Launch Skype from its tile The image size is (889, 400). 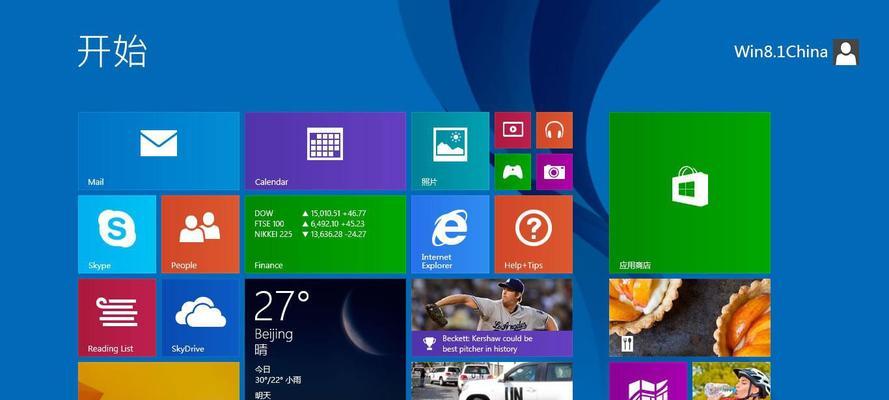(117, 234)
